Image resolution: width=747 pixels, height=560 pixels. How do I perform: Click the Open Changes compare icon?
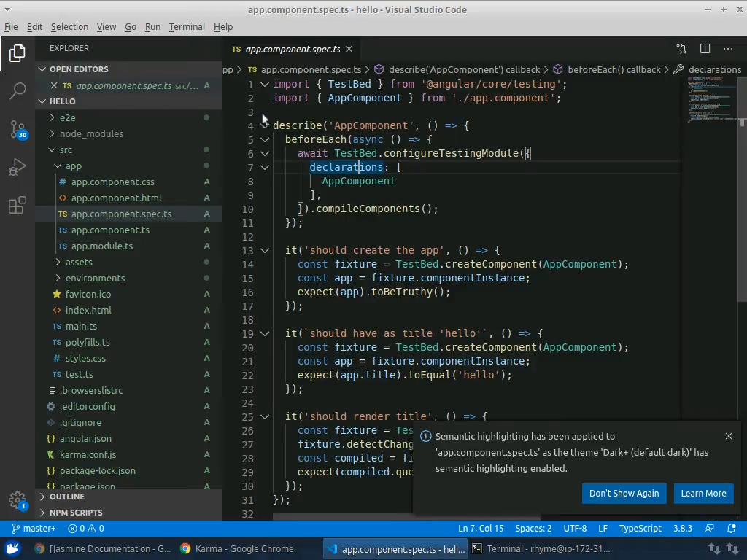point(681,49)
